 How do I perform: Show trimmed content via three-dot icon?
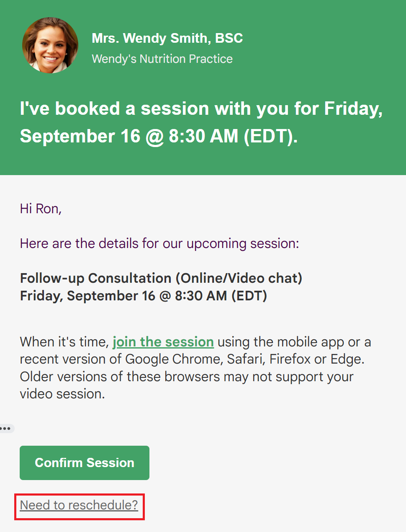click(x=6, y=429)
